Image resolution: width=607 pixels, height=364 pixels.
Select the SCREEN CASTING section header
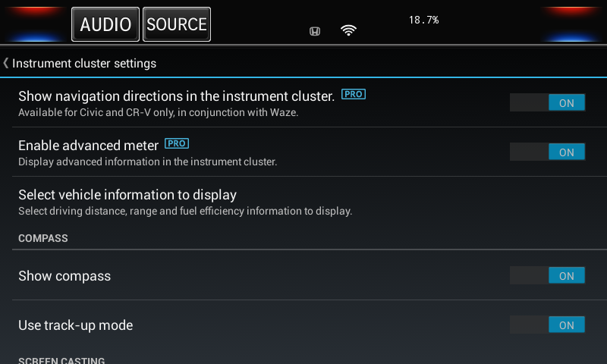[61, 360]
